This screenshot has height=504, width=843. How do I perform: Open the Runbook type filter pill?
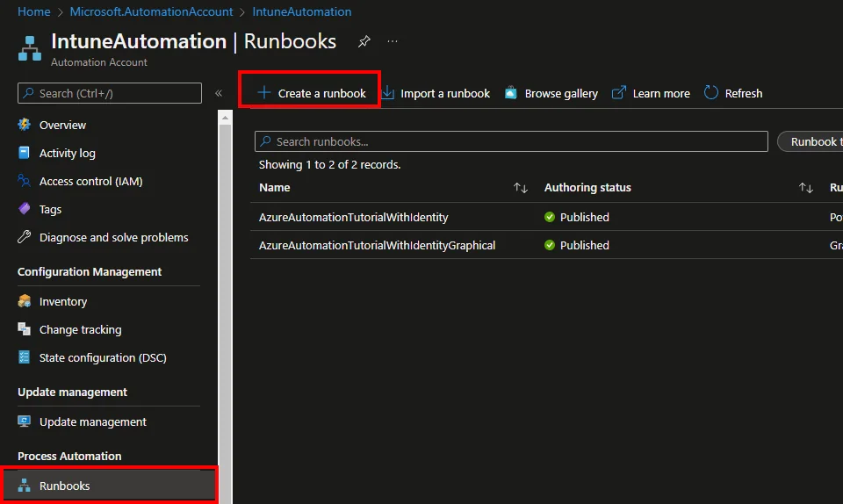(811, 141)
